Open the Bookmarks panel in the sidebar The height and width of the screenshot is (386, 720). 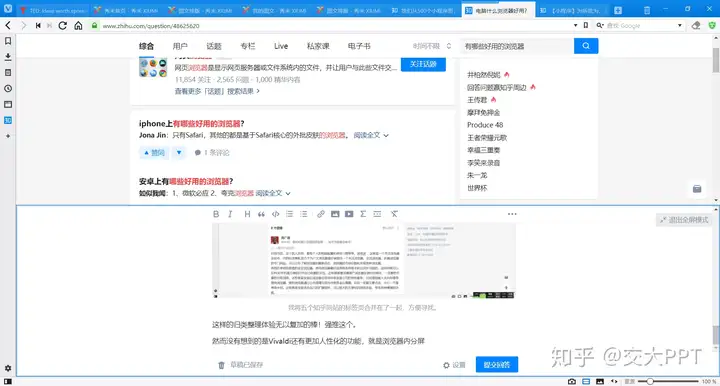click(8, 41)
